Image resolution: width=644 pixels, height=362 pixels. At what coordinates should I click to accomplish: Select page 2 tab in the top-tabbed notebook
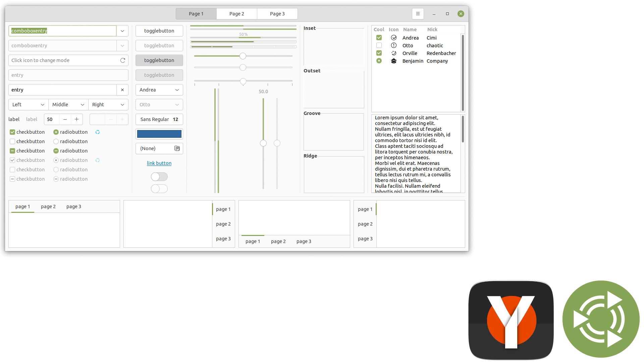coord(48,206)
